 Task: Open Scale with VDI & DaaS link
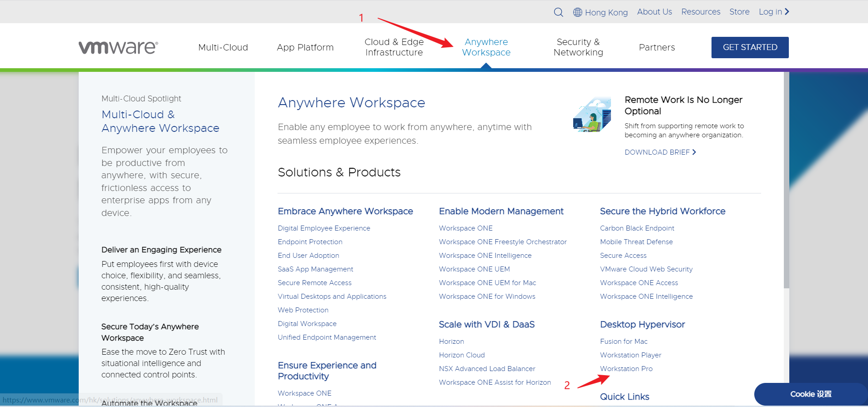(x=486, y=325)
